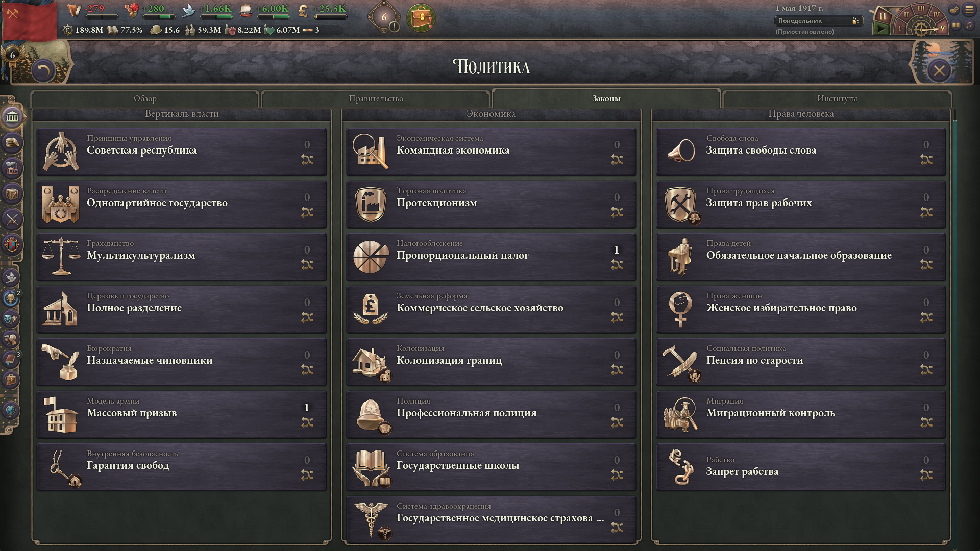Switch to the Правительство tab
The width and height of the screenshot is (980, 551).
click(376, 98)
